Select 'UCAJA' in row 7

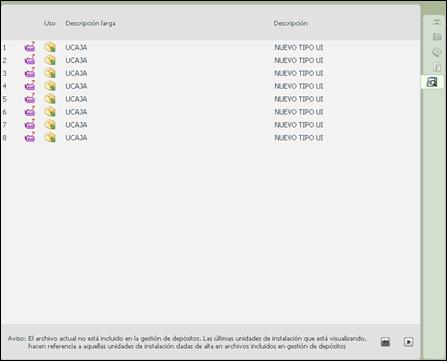[76, 125]
